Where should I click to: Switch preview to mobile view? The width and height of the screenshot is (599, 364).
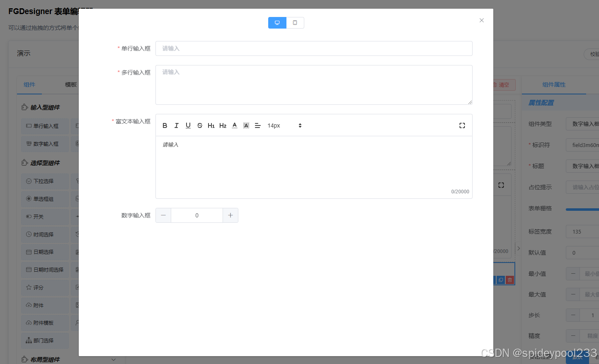295,23
